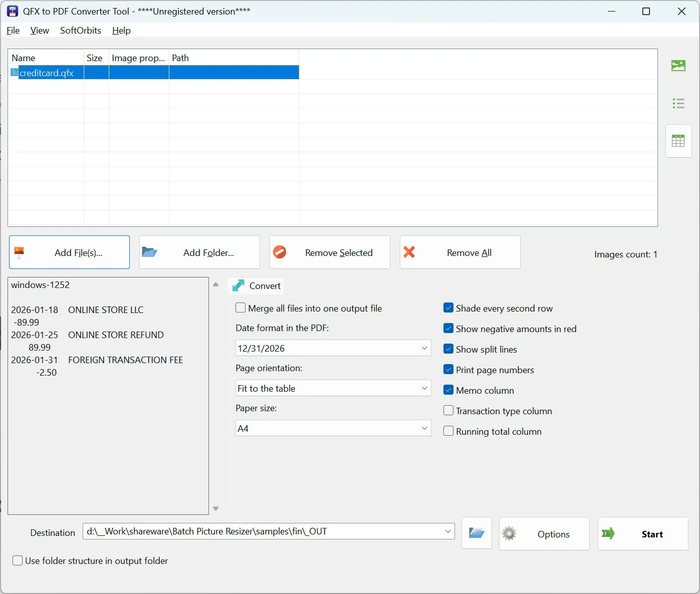700x594 pixels.
Task: Click the preview pane scroll up arrow
Action: (216, 284)
